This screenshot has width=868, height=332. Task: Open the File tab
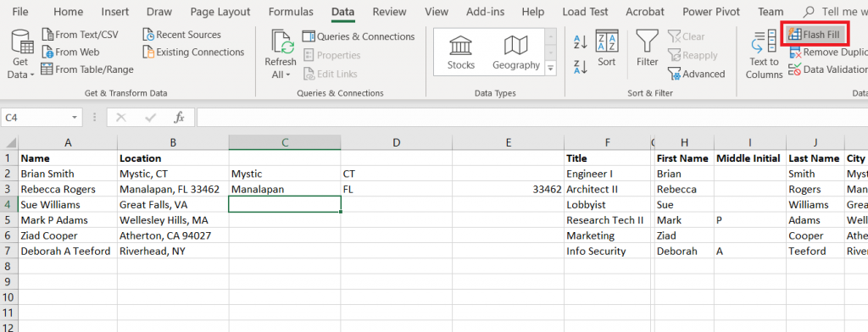20,12
